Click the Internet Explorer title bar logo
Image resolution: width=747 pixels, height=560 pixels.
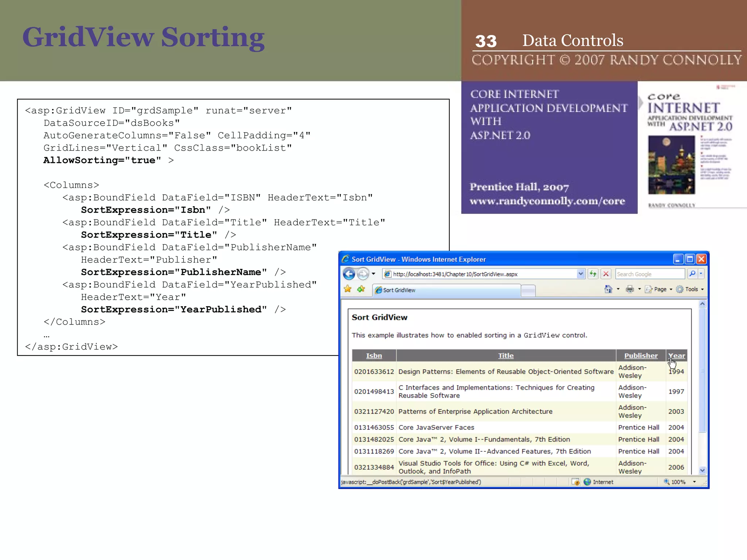(345, 259)
